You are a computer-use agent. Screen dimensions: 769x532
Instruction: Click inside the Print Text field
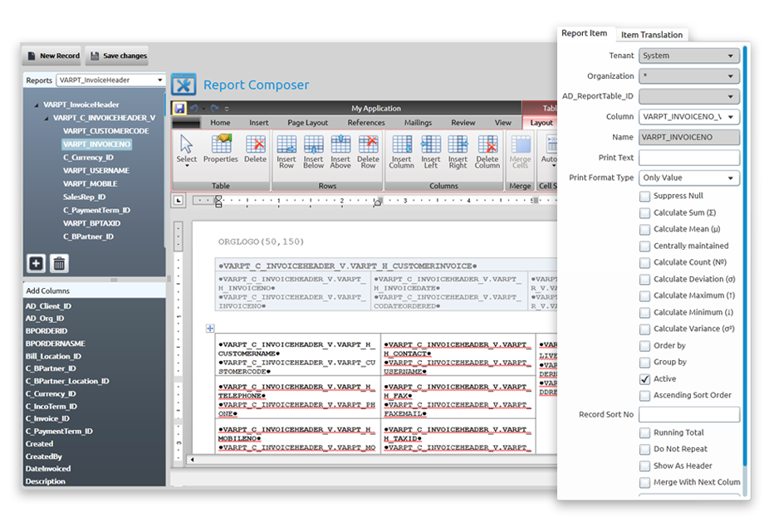click(689, 157)
